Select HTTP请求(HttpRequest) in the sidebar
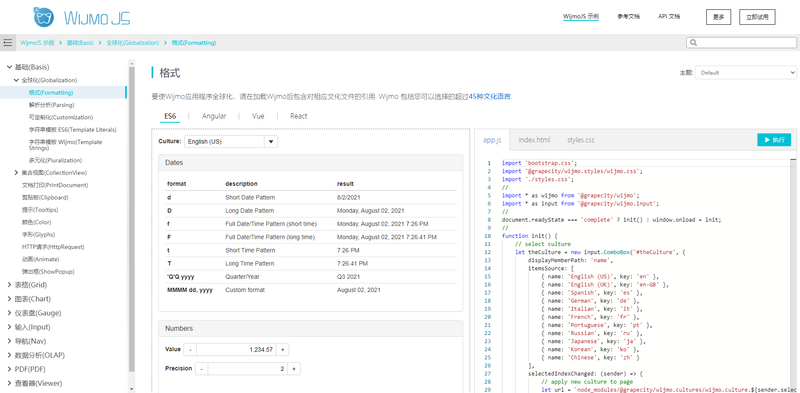 53,247
